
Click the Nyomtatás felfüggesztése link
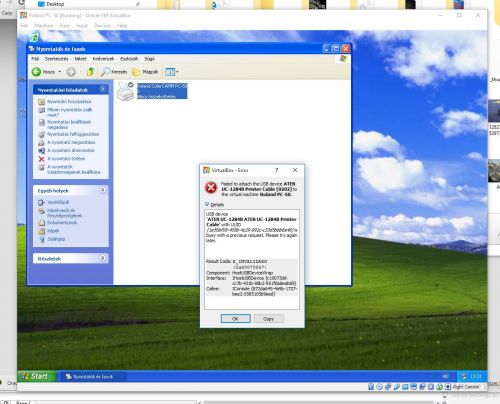(x=73, y=134)
